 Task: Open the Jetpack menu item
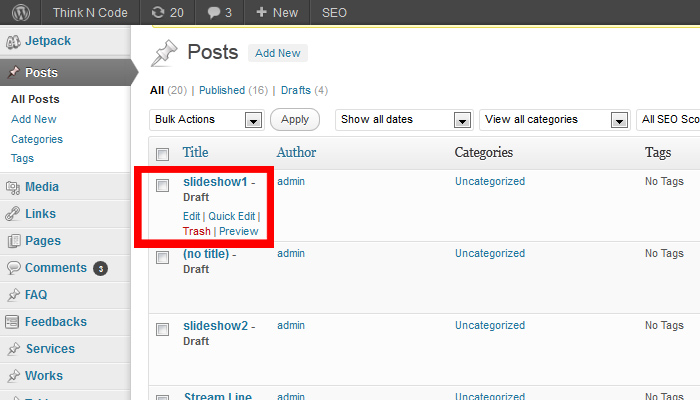click(x=48, y=41)
